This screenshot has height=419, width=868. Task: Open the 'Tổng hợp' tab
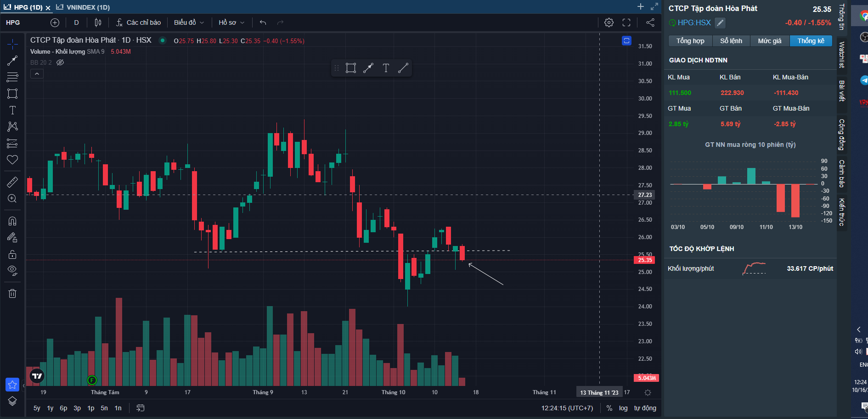(690, 41)
